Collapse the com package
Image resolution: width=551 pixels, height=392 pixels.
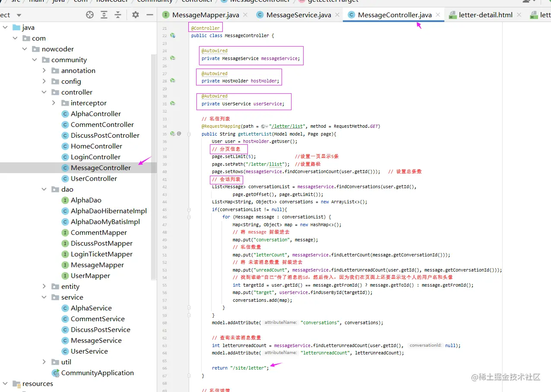[x=15, y=38]
